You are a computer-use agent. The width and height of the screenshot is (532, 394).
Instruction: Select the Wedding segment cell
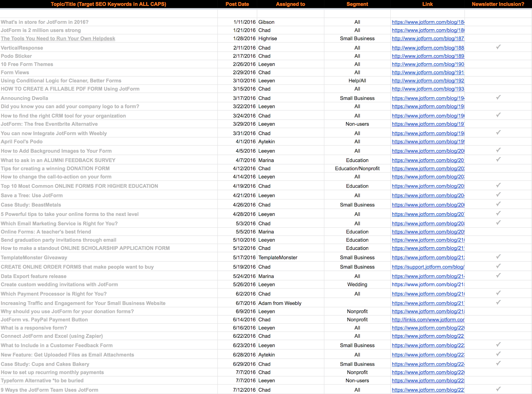tap(357, 285)
